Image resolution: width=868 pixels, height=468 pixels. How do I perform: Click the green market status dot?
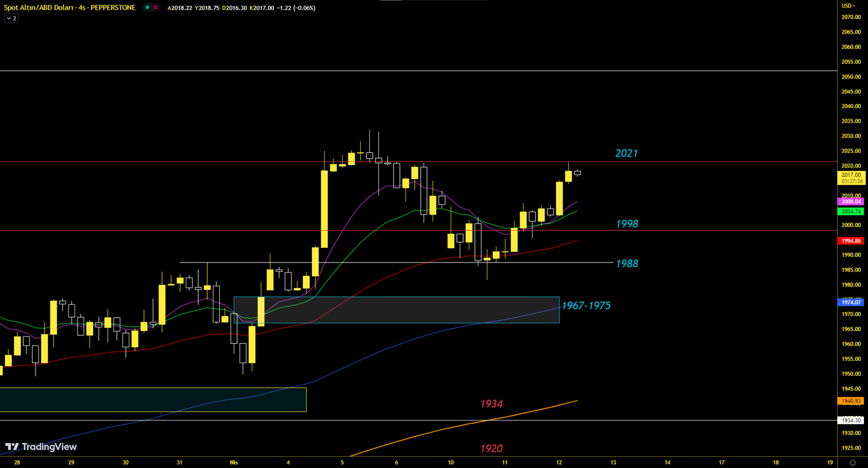click(x=147, y=7)
